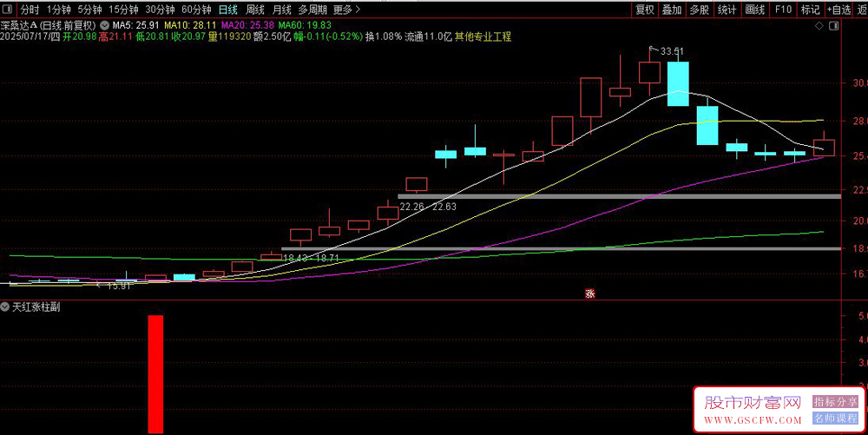Select the 日线 daily period
The width and height of the screenshot is (868, 435).
pos(228,10)
